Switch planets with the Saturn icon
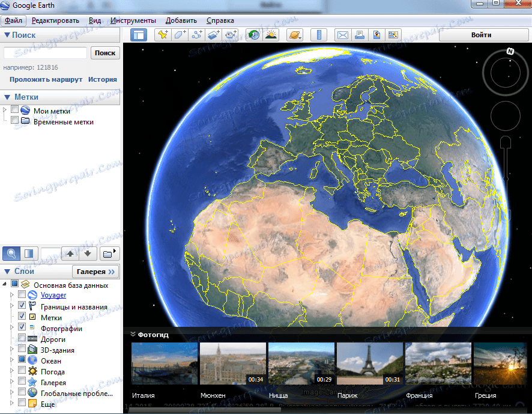The width and height of the screenshot is (532, 414). coord(294,35)
